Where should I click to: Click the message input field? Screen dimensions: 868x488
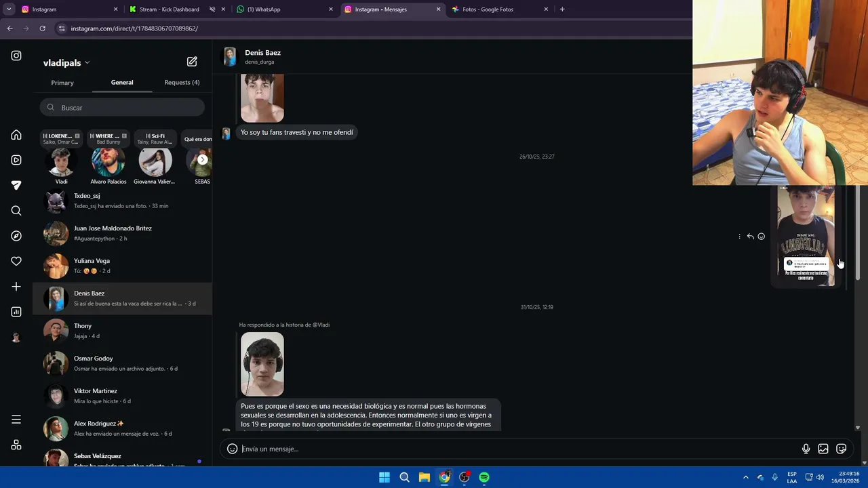[518, 449]
